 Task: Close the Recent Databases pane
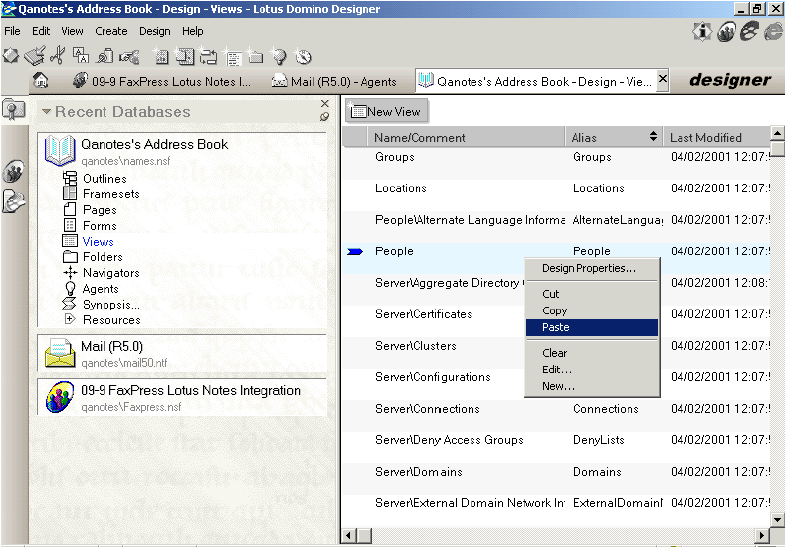pyautogui.click(x=324, y=103)
